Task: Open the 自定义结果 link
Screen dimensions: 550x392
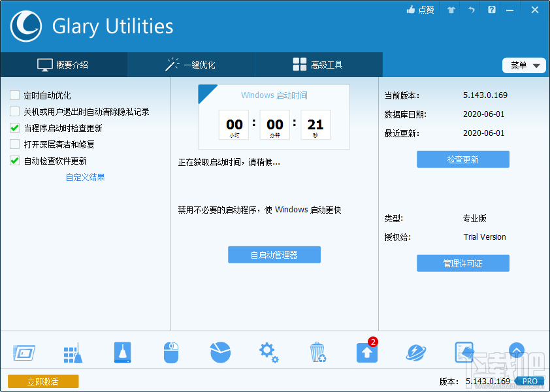Action: [85, 177]
